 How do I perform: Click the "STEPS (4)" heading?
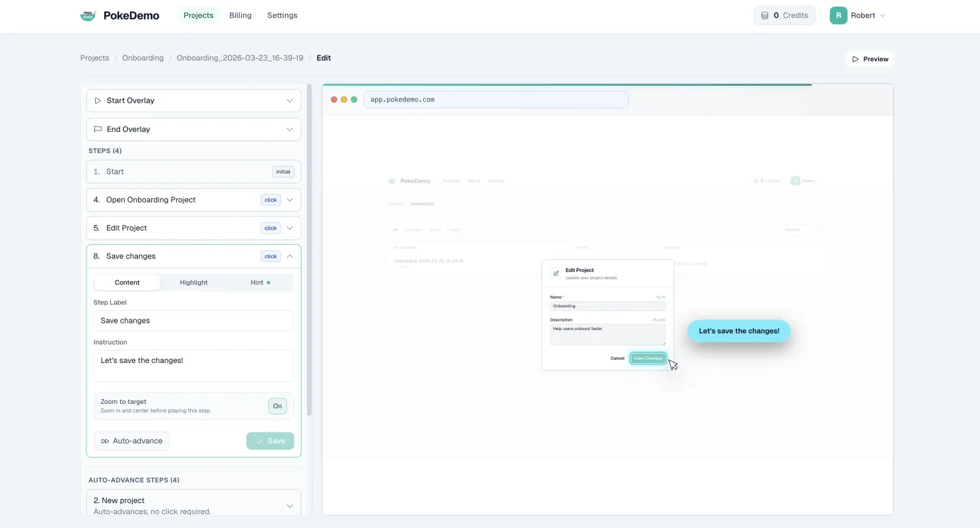point(105,151)
